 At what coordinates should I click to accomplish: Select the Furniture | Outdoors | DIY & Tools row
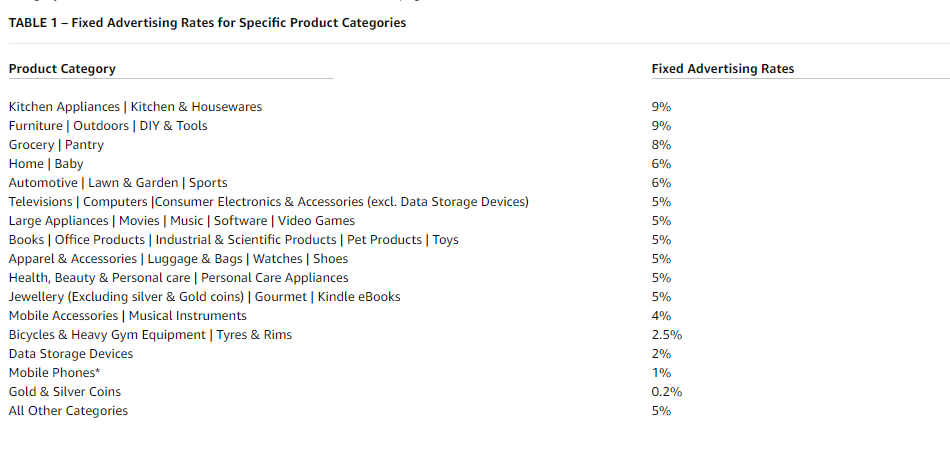pyautogui.click(x=108, y=126)
